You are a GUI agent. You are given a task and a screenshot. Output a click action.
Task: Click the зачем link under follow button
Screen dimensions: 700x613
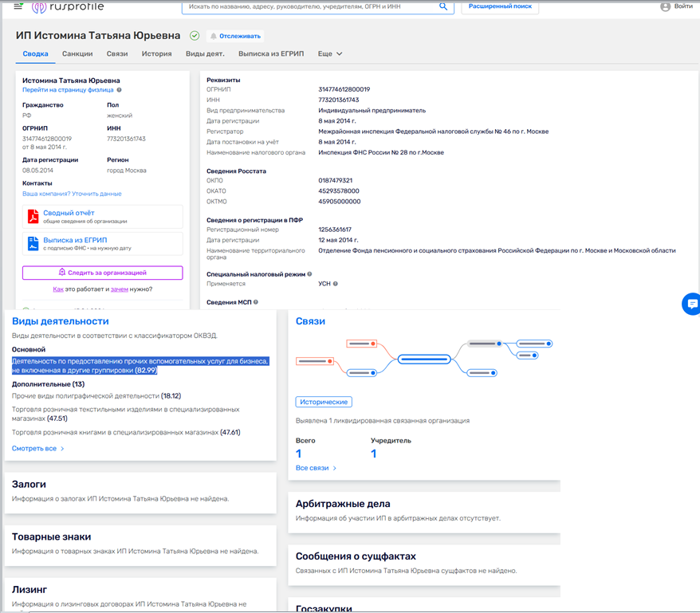120,289
